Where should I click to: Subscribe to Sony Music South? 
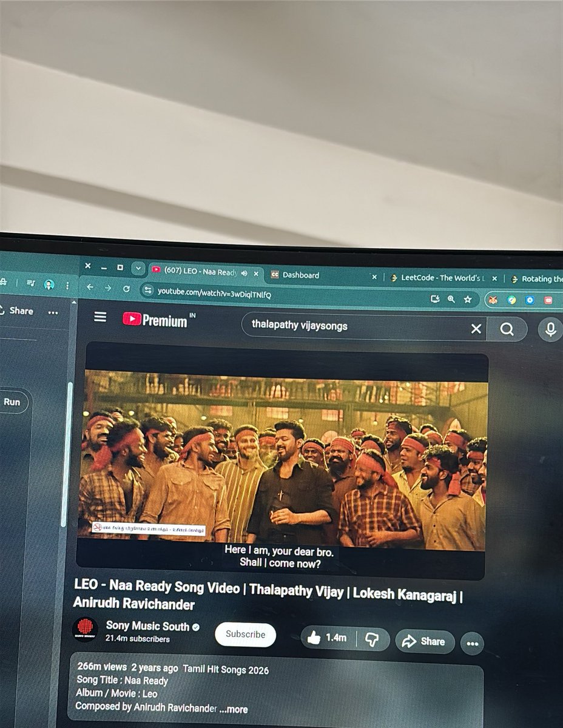click(x=246, y=634)
